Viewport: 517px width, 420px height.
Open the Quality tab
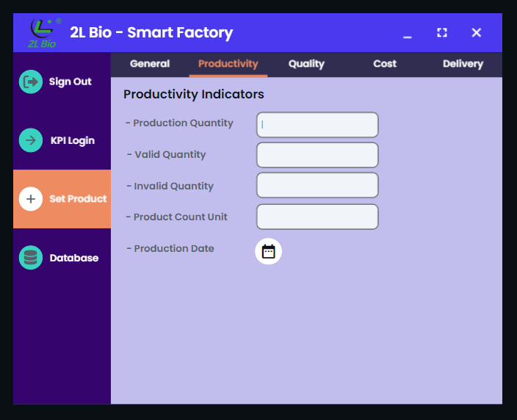[306, 64]
